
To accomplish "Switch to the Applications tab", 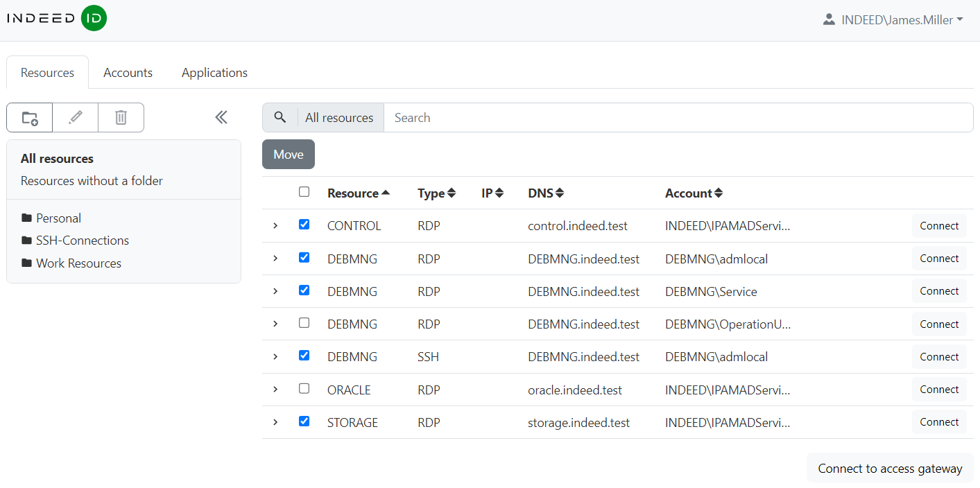I will [214, 73].
